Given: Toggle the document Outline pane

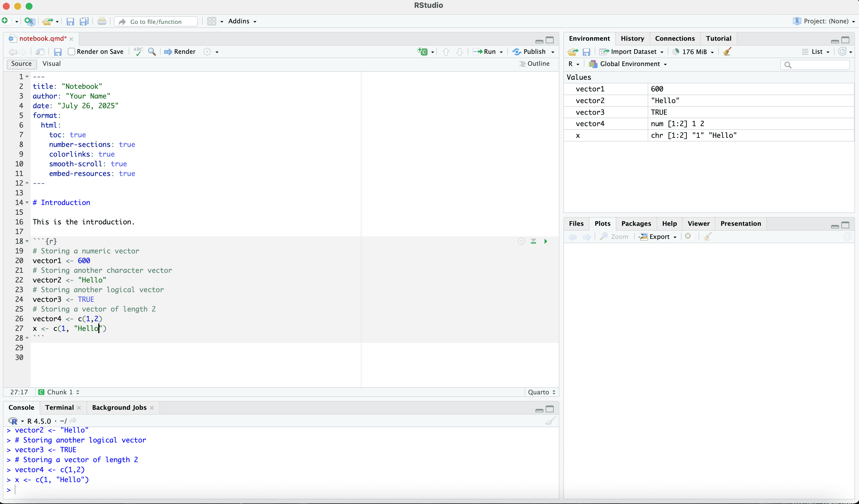Looking at the screenshot, I should click(534, 64).
